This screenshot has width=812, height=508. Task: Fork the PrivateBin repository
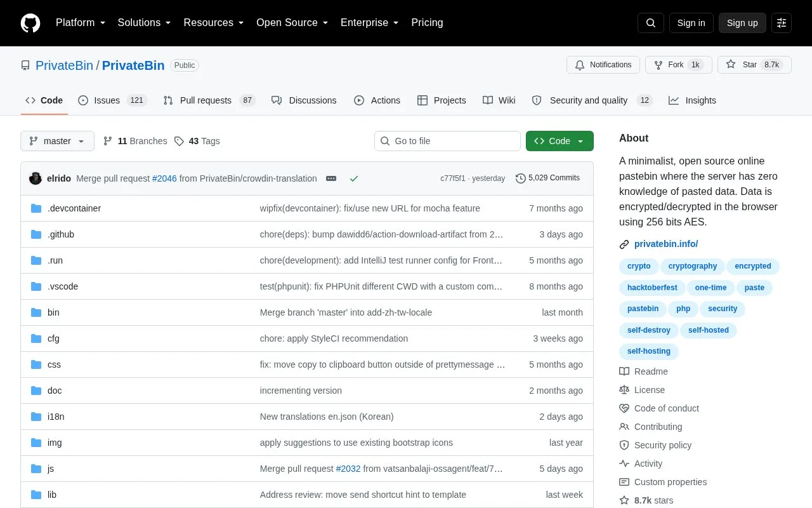[x=679, y=65]
